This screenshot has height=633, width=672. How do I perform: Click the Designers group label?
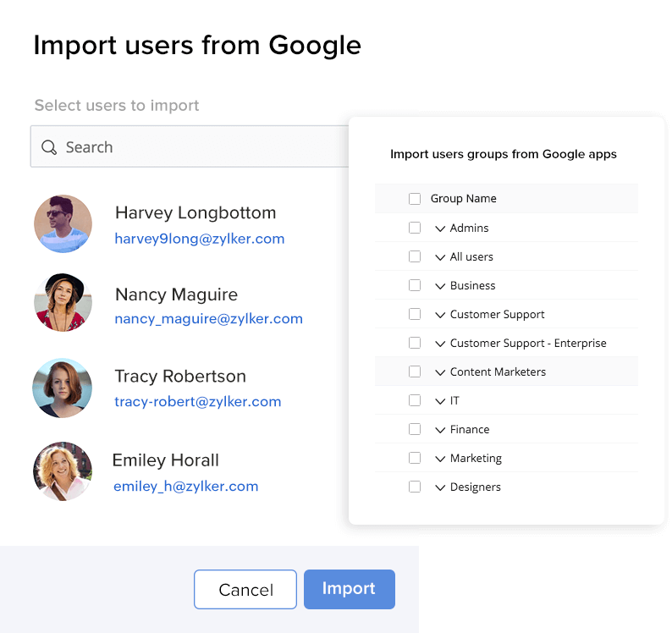476,487
